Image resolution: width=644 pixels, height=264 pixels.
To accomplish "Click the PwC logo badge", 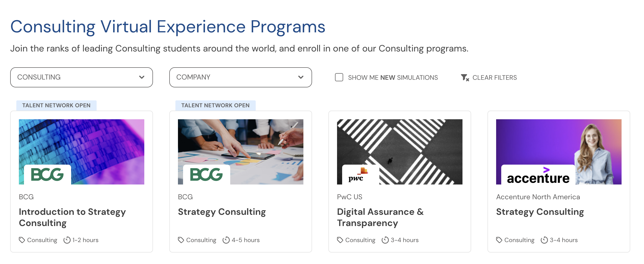I will click(x=360, y=175).
